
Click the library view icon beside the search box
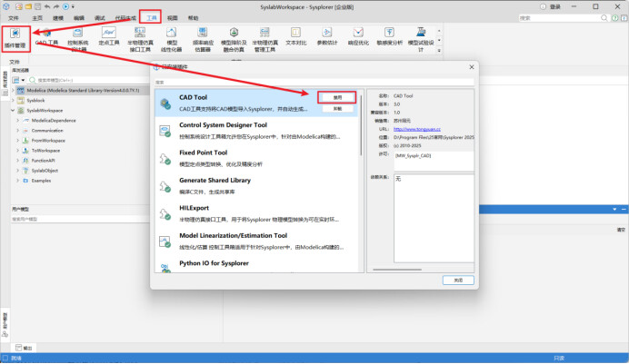(x=15, y=80)
